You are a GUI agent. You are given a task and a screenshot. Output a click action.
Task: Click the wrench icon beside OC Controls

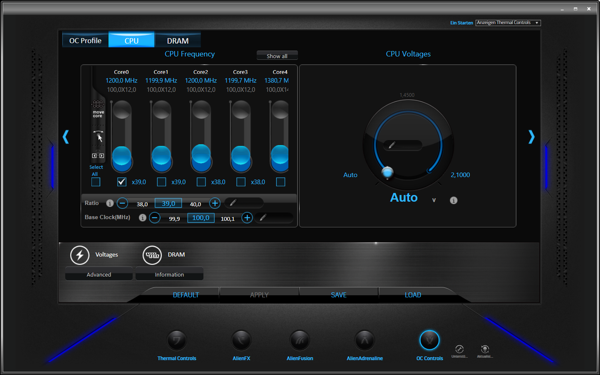pyautogui.click(x=459, y=349)
